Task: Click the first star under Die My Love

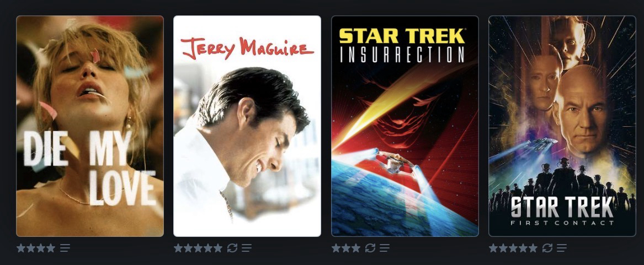Action: pos(21,248)
